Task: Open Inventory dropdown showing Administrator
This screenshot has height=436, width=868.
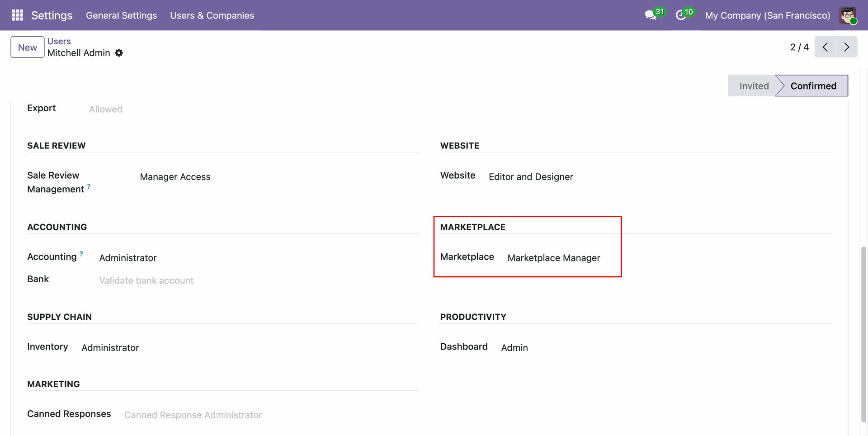Action: (x=110, y=348)
